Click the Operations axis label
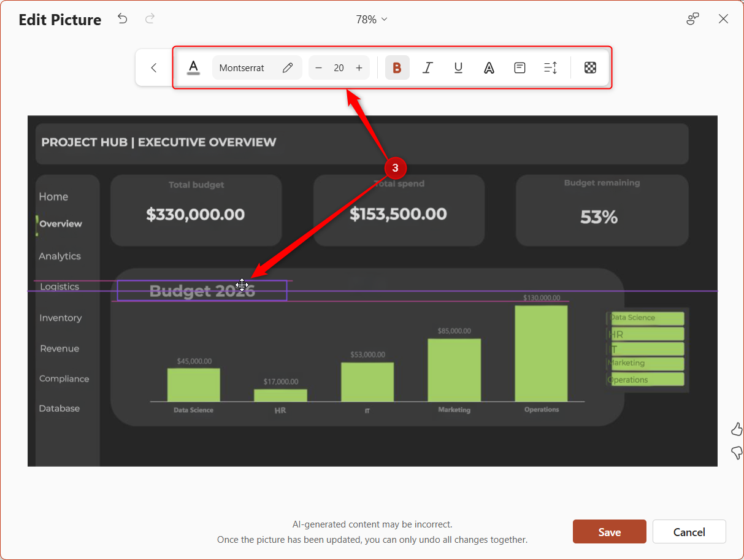744x560 pixels. 542,409
